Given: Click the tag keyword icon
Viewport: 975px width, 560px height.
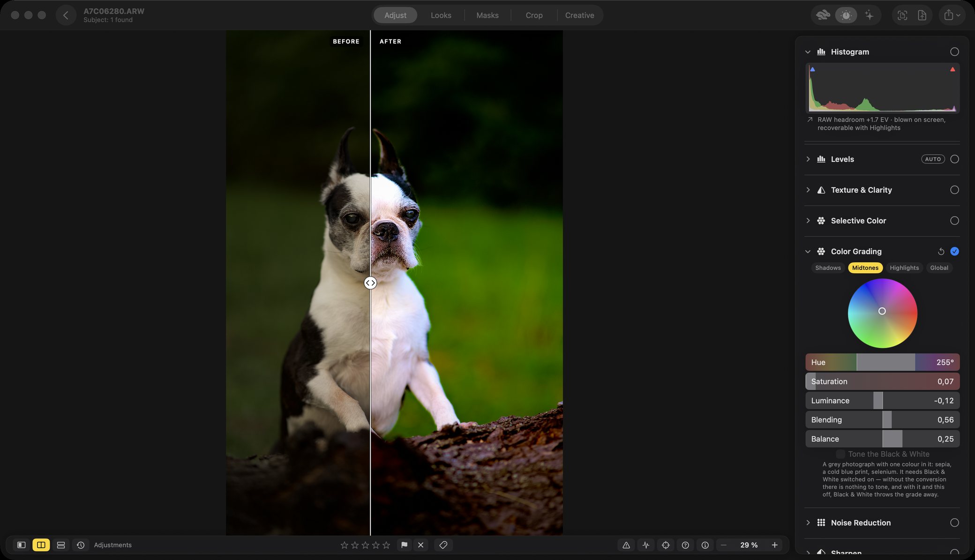Looking at the screenshot, I should pos(443,545).
